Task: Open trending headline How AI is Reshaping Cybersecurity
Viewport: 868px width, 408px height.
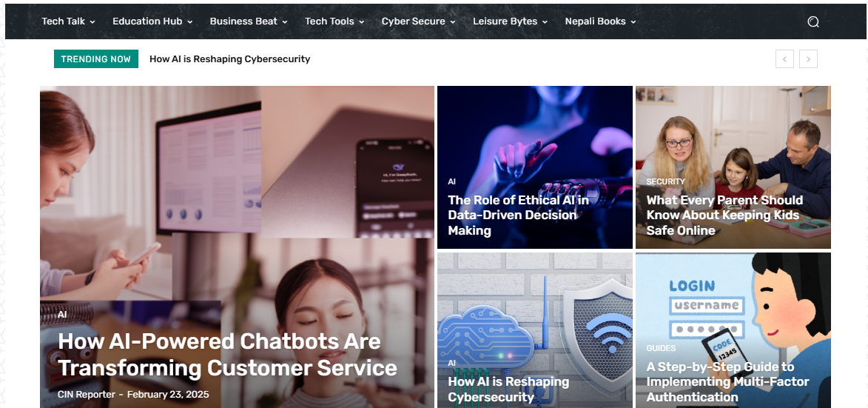Action: [x=229, y=59]
